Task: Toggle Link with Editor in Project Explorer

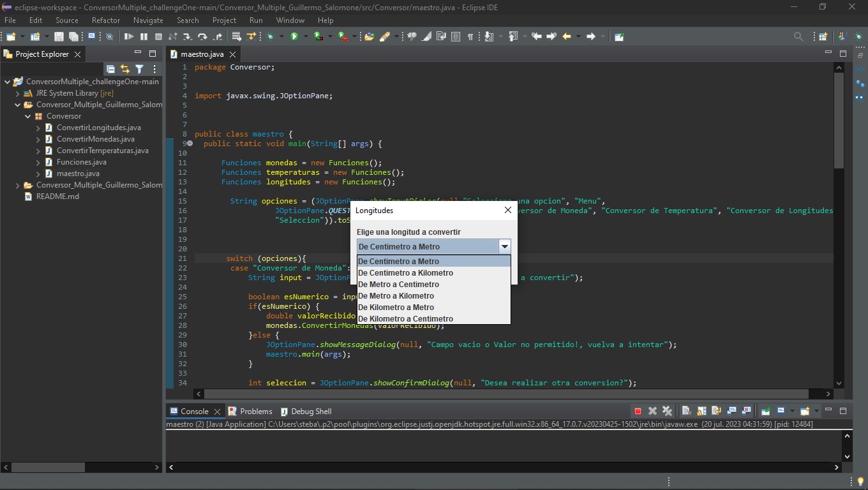Action: [x=125, y=68]
